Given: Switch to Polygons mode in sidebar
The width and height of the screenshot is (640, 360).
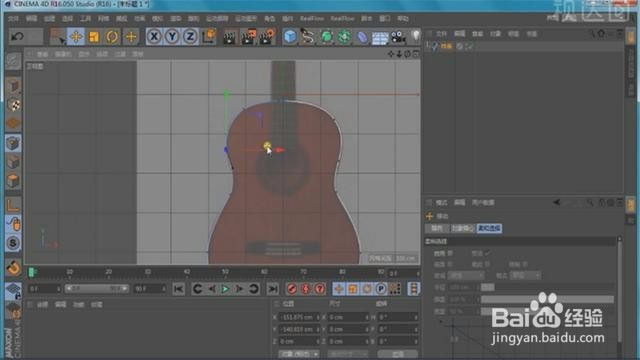Looking at the screenshot, I should point(13,180).
